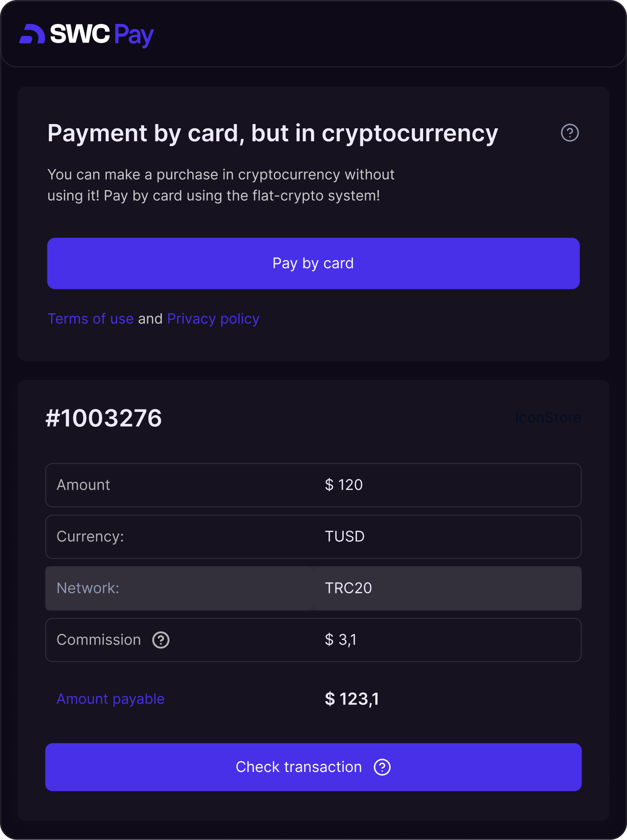The height and width of the screenshot is (840, 627).
Task: Click the faint IconStore merchant label
Action: (x=548, y=418)
